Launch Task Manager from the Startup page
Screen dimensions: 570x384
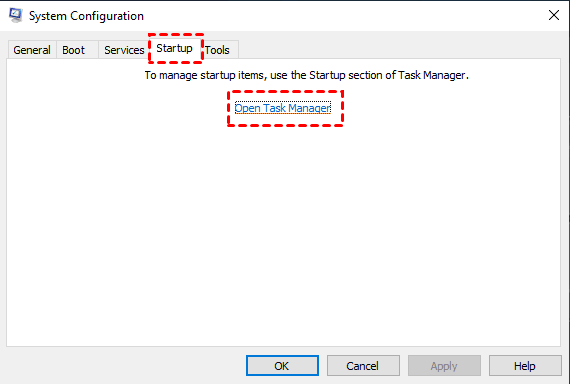283,108
